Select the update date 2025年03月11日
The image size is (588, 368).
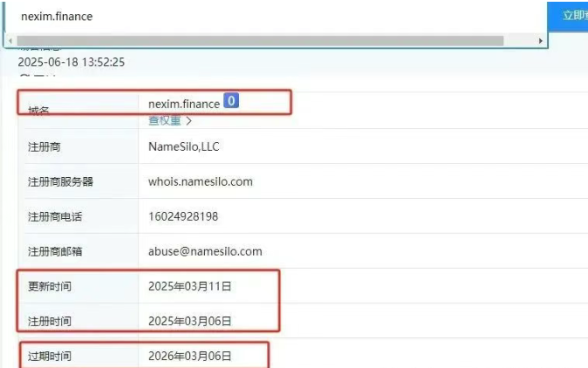pyautogui.click(x=189, y=286)
